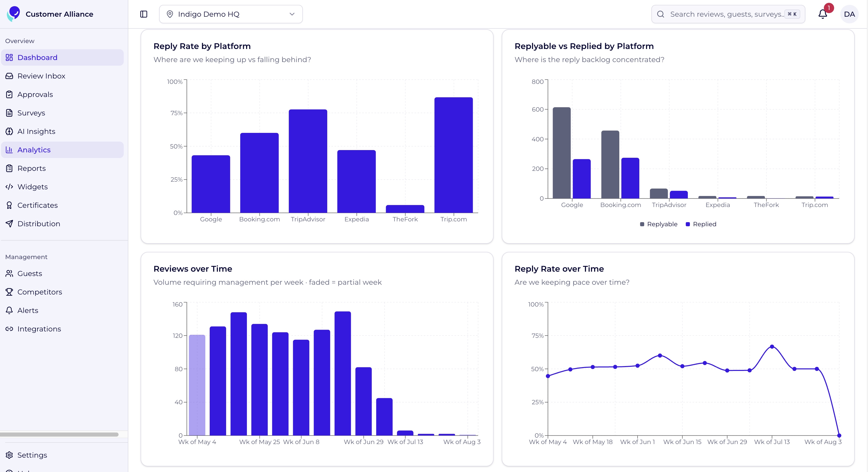This screenshot has height=472, width=868.
Task: Click the ⌘K shortcut badge
Action: point(792,14)
